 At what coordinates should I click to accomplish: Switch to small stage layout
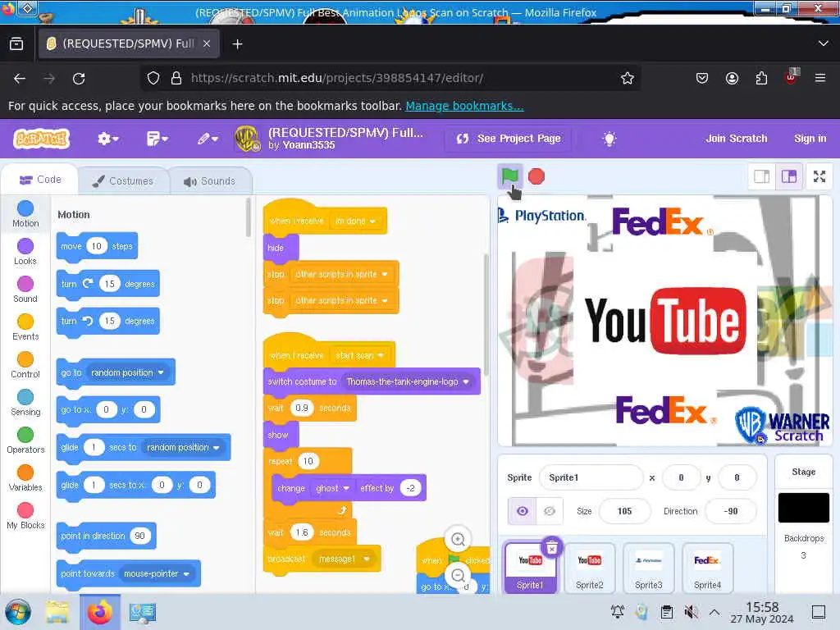click(761, 176)
